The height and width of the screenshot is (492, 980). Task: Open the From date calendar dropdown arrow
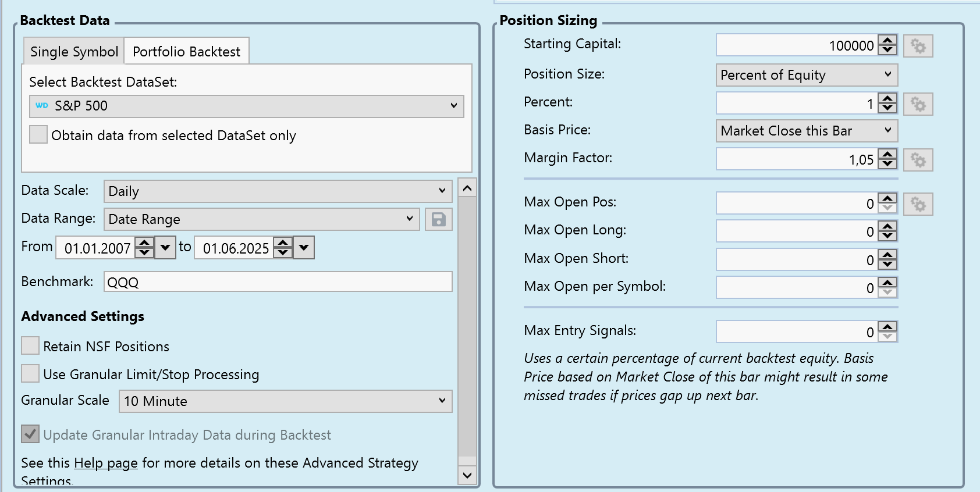click(x=165, y=248)
